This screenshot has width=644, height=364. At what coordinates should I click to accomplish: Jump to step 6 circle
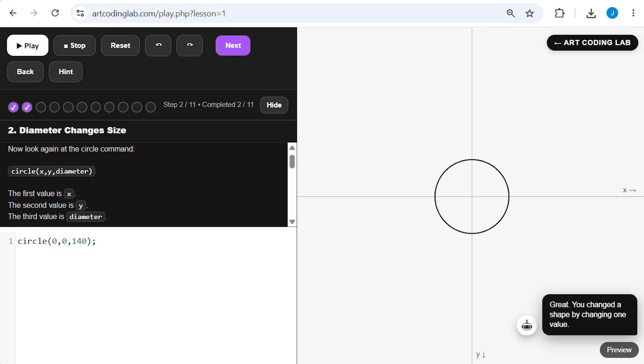tap(82, 107)
